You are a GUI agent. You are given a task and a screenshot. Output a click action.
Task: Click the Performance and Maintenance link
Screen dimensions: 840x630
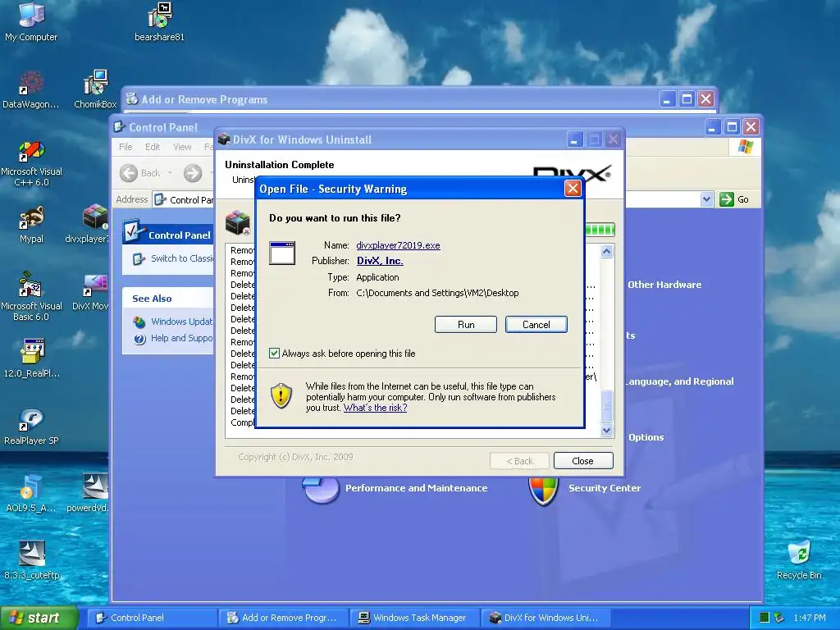tap(416, 488)
